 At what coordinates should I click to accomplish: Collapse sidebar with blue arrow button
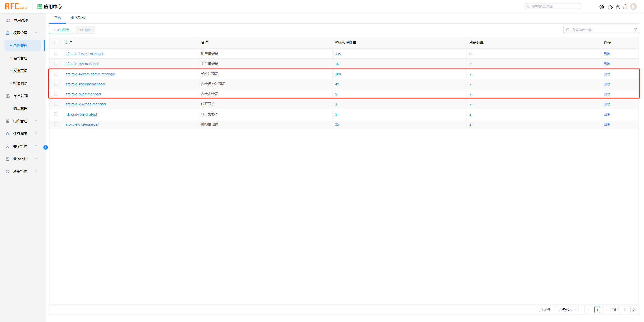point(46,147)
